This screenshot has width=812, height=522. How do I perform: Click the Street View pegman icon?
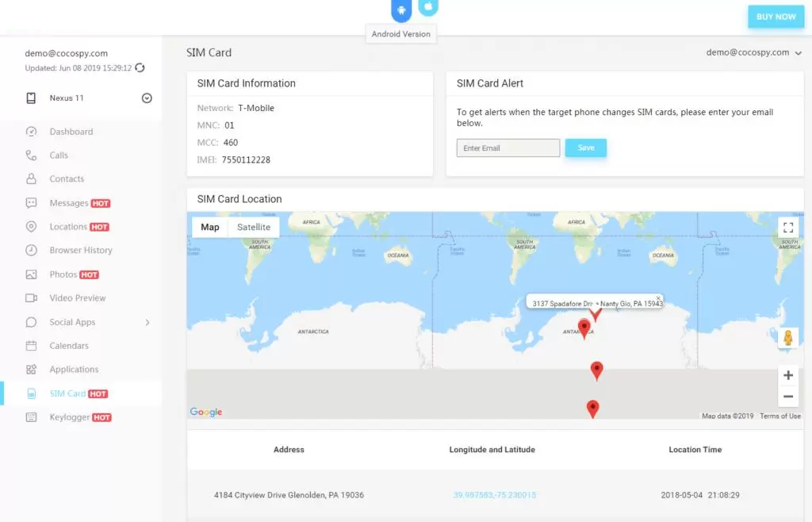click(x=787, y=338)
